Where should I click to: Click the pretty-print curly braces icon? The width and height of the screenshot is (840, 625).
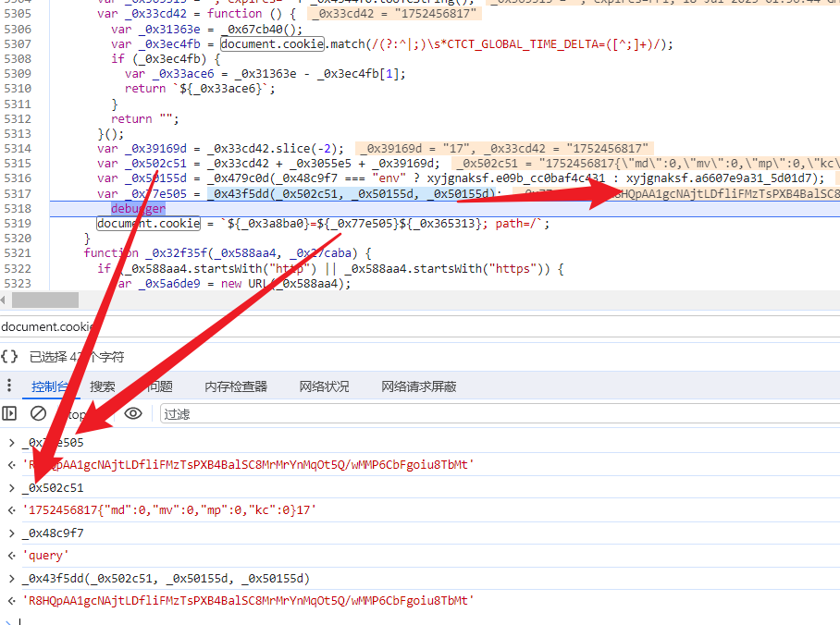[x=9, y=356]
